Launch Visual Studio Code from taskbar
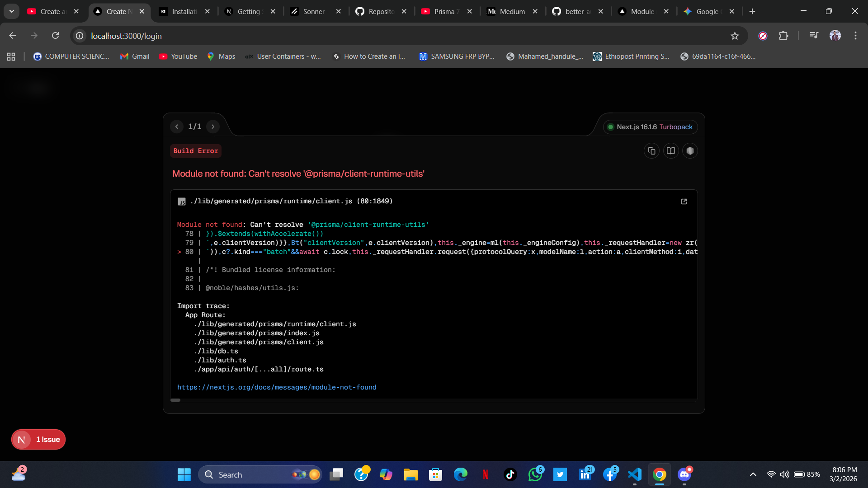868x488 pixels. 635,474
